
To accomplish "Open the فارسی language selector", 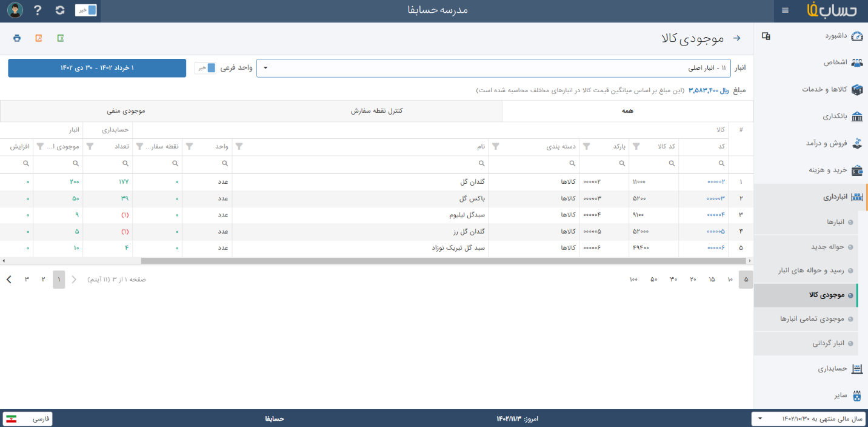I will pos(28,419).
